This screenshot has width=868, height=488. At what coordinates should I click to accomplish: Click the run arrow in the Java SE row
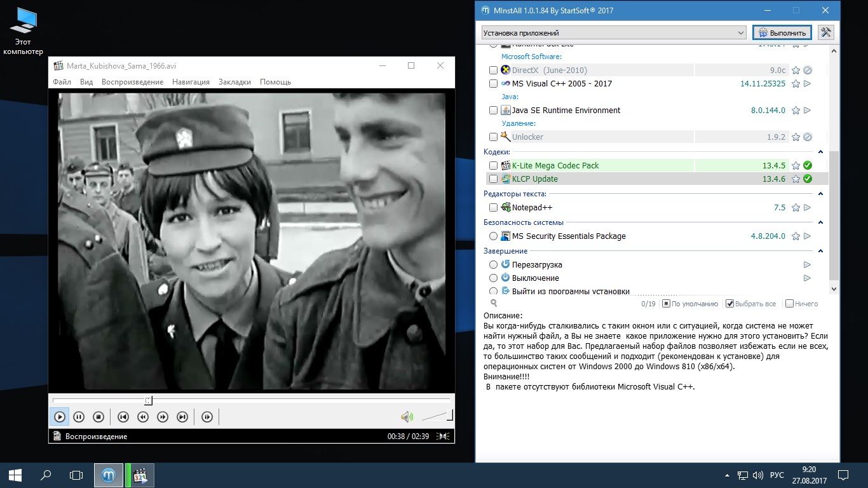pyautogui.click(x=808, y=111)
